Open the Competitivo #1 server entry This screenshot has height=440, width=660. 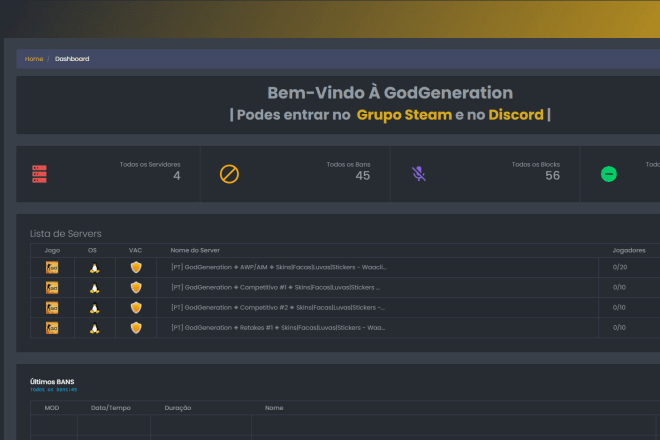click(x=275, y=288)
